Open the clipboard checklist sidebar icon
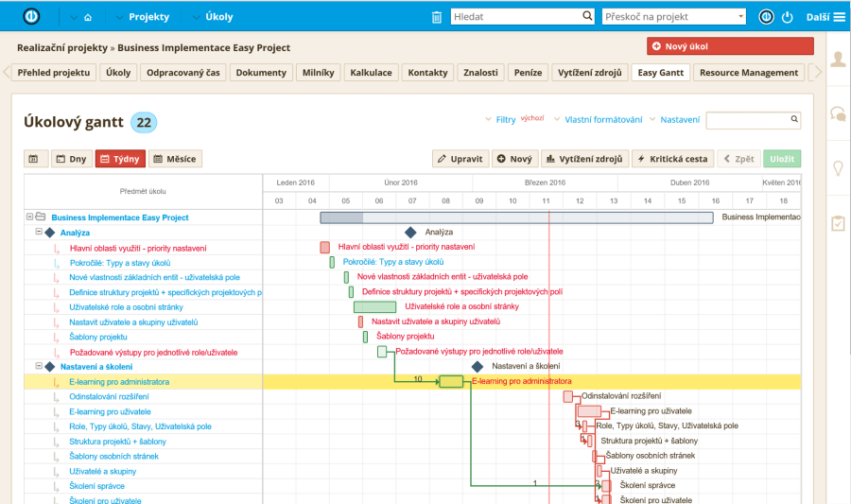The image size is (851, 504). coord(838,223)
